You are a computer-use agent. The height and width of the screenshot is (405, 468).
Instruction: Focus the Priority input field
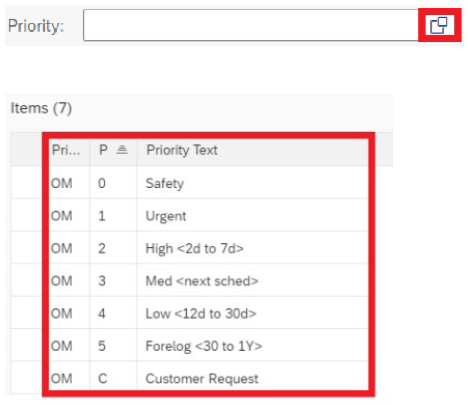[251, 25]
